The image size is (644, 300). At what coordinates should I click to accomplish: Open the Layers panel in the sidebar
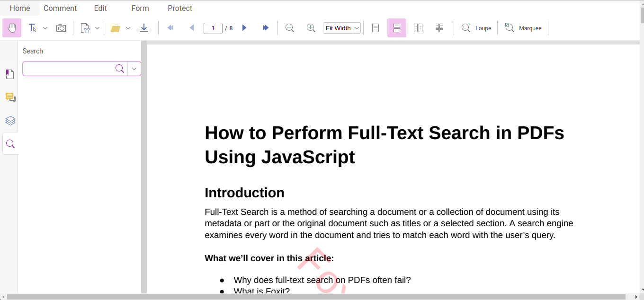click(10, 120)
